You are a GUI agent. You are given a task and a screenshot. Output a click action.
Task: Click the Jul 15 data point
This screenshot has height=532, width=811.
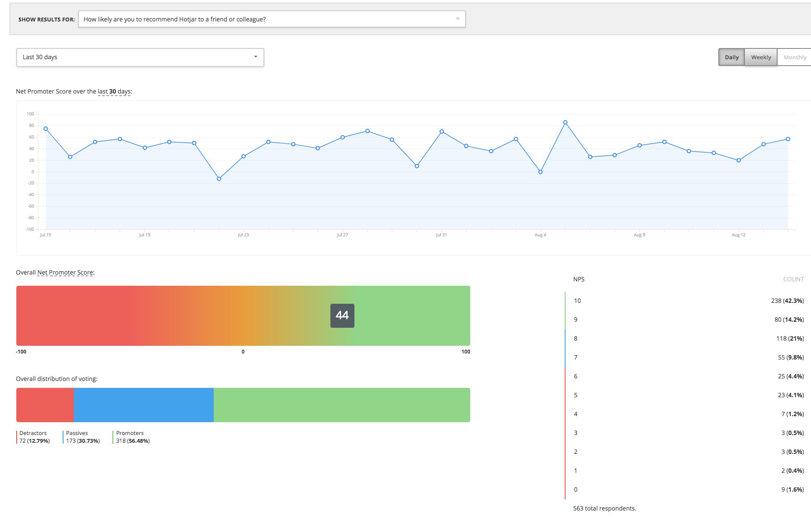tap(46, 129)
